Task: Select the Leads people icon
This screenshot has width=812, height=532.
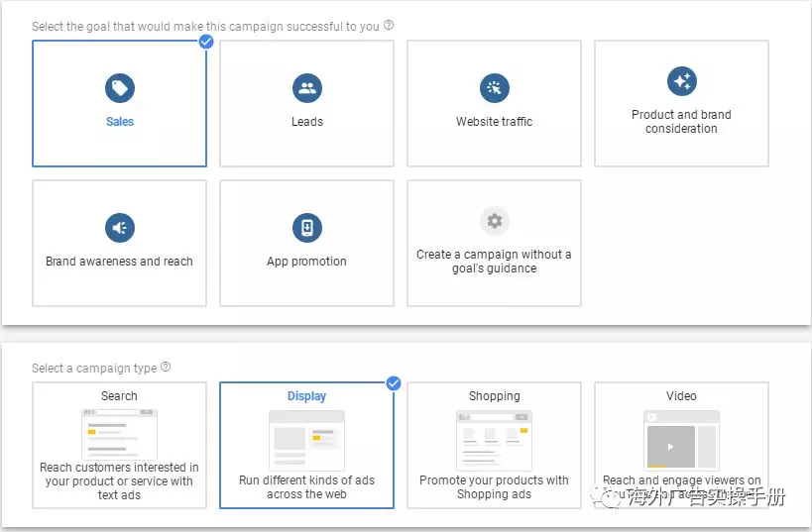Action: click(x=306, y=88)
